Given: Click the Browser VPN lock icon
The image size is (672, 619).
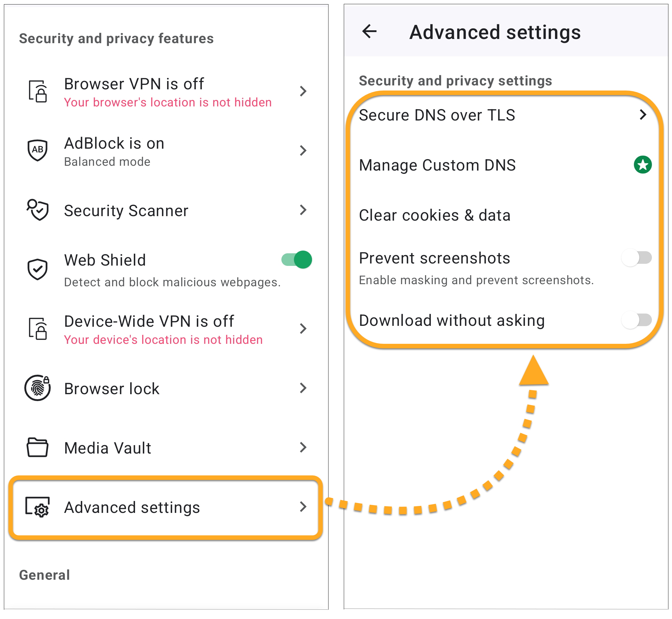Looking at the screenshot, I should click(37, 91).
